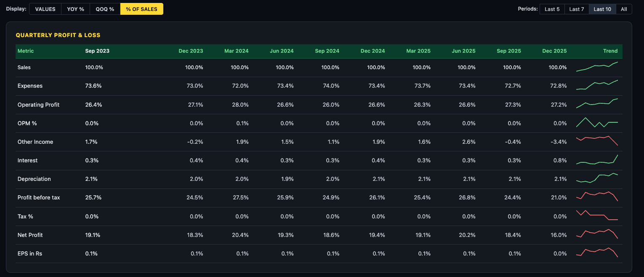Select the QOQ % display mode
644x277 pixels.
click(104, 9)
